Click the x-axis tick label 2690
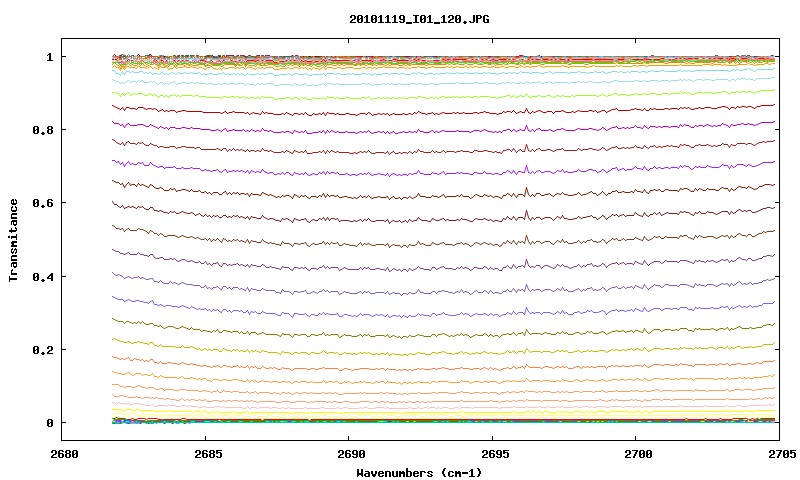Image resolution: width=800 pixels, height=480 pixels. (x=352, y=454)
